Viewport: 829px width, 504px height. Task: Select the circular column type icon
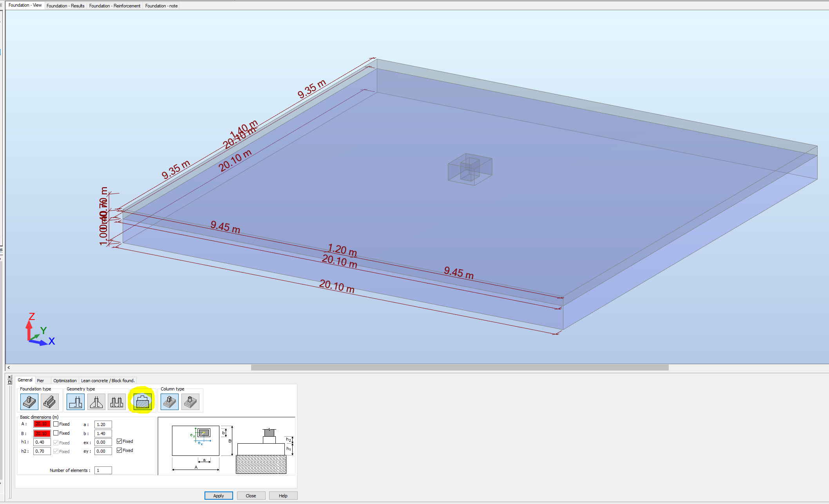[190, 402]
